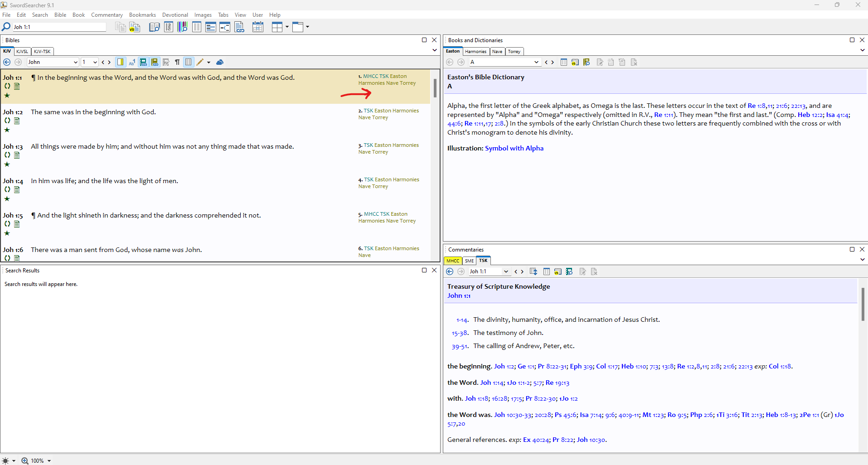868x465 pixels.
Task: Click the verse reference input field
Action: pos(59,27)
